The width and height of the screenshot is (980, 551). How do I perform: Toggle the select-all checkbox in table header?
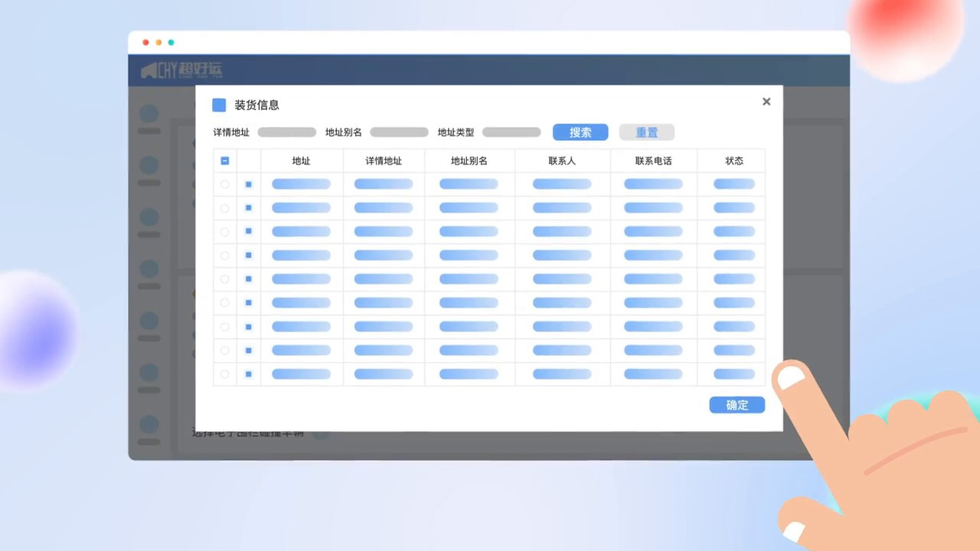[x=224, y=161]
